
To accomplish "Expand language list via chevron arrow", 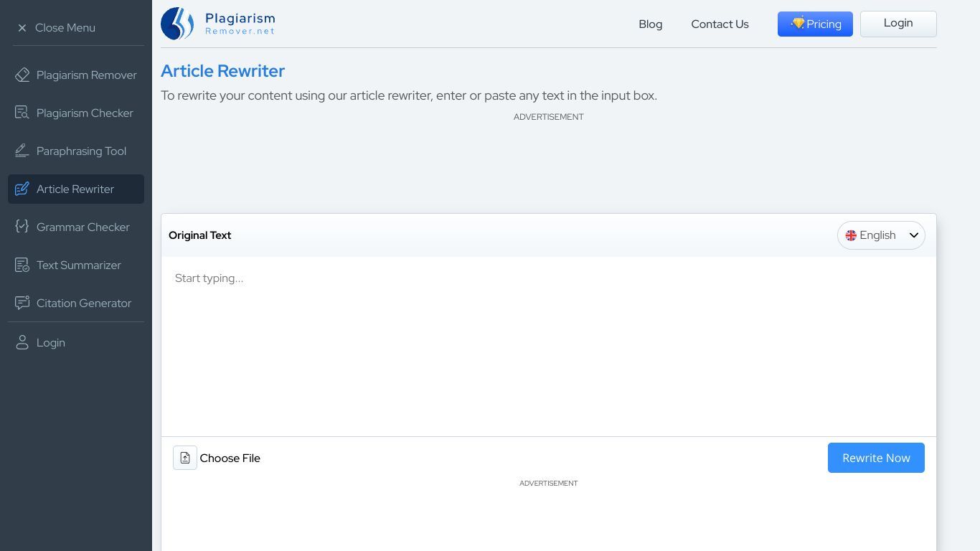I will tap(914, 235).
